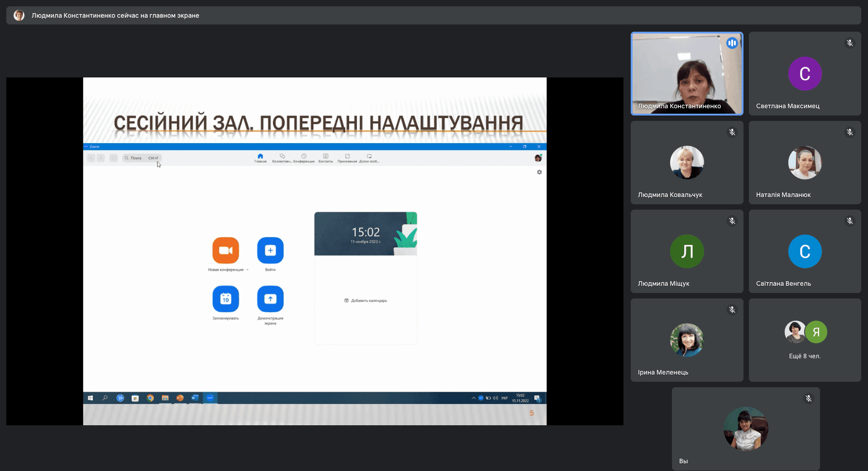Image resolution: width=868 pixels, height=471 pixels.
Task: Select the blue C avatar of Світлана Венгель
Action: pos(805,251)
